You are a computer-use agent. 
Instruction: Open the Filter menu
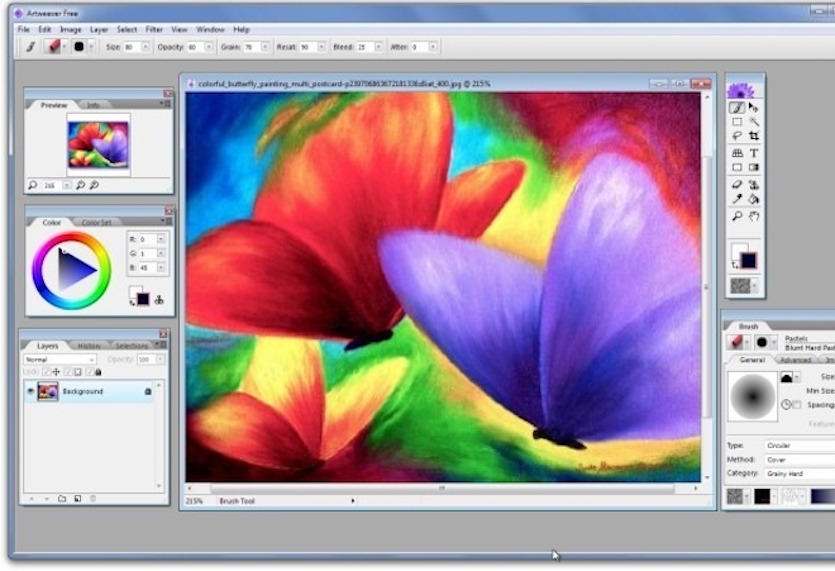coord(154,29)
